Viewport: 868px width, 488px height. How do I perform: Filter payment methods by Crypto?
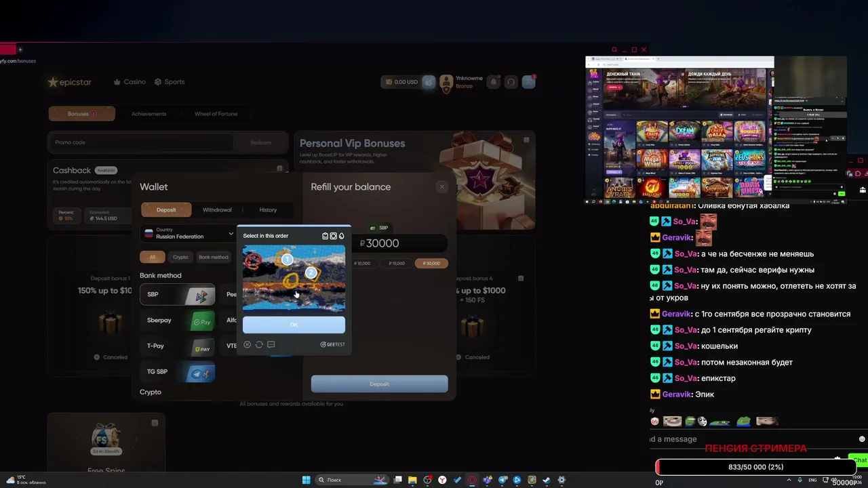[x=180, y=257]
